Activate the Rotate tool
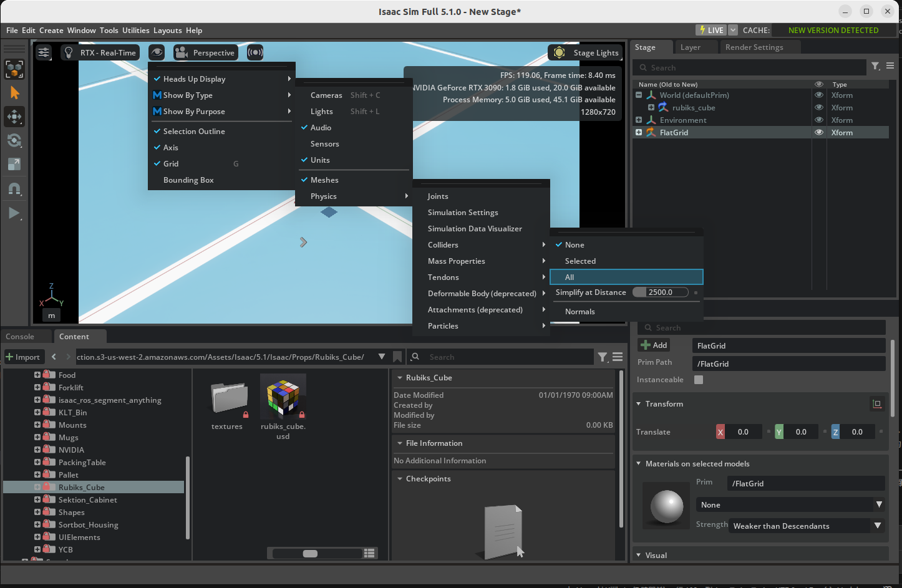Viewport: 902px width, 588px height. pos(14,140)
